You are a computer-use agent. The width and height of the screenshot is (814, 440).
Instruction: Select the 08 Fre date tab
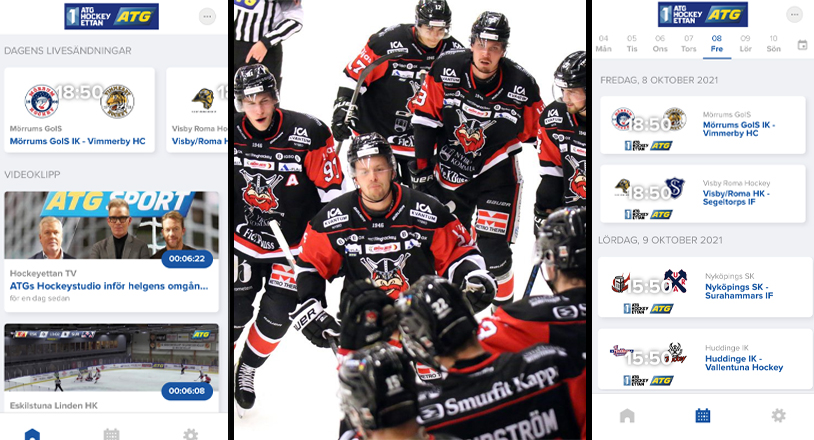(x=716, y=44)
